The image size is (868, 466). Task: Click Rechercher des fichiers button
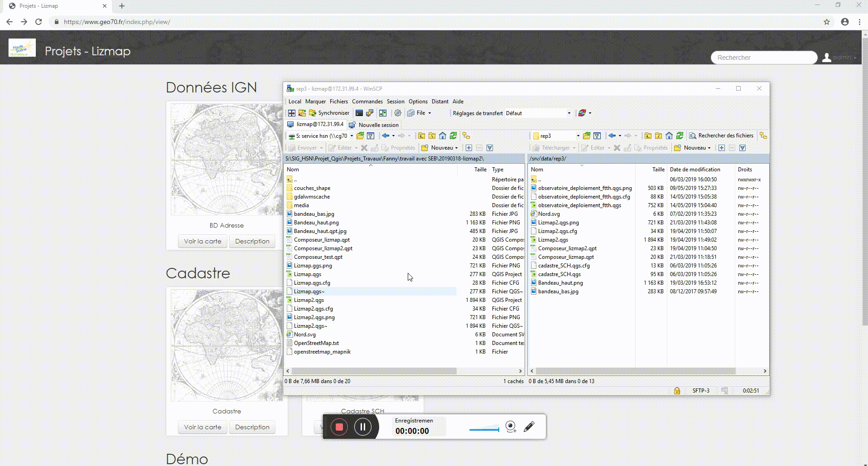(721, 136)
